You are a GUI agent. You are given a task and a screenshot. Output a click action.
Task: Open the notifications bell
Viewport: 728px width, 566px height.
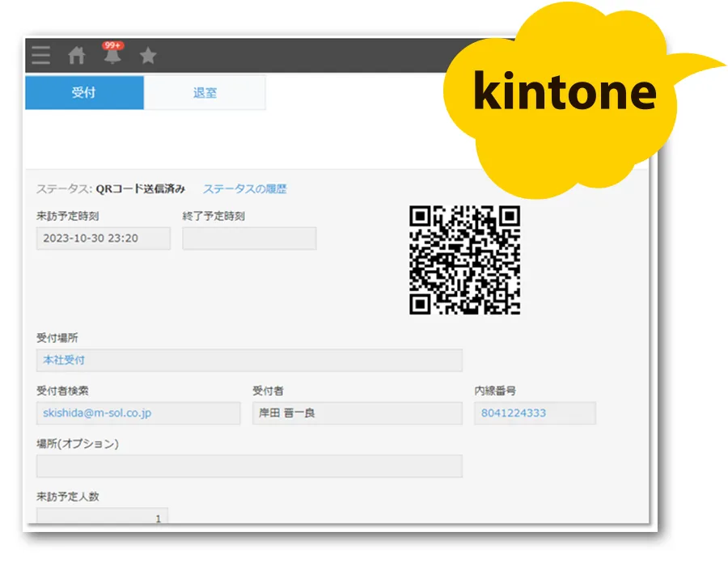(112, 57)
